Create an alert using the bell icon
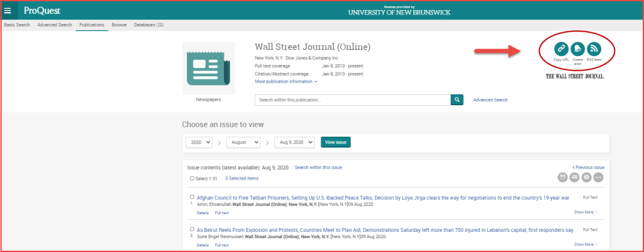 (x=577, y=49)
